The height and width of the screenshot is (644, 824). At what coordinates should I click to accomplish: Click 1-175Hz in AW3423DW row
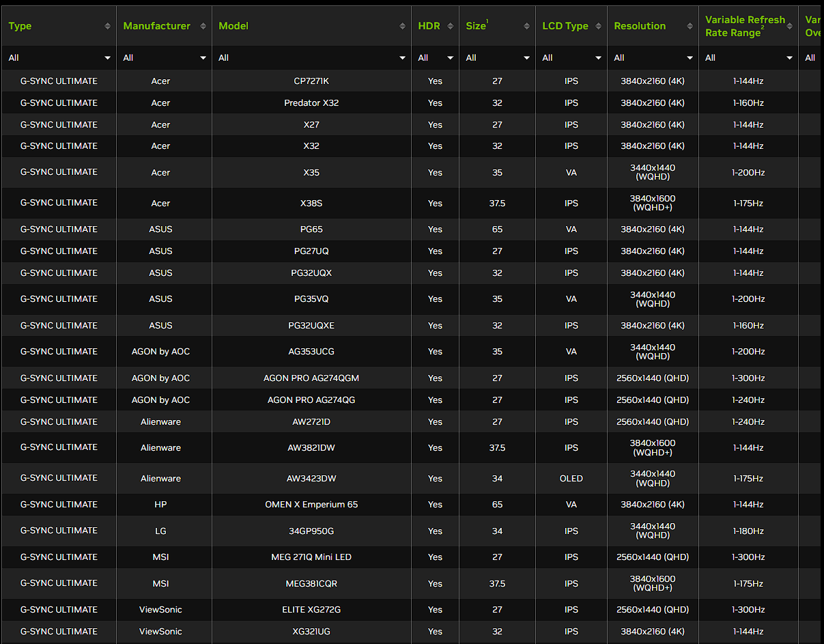748,479
